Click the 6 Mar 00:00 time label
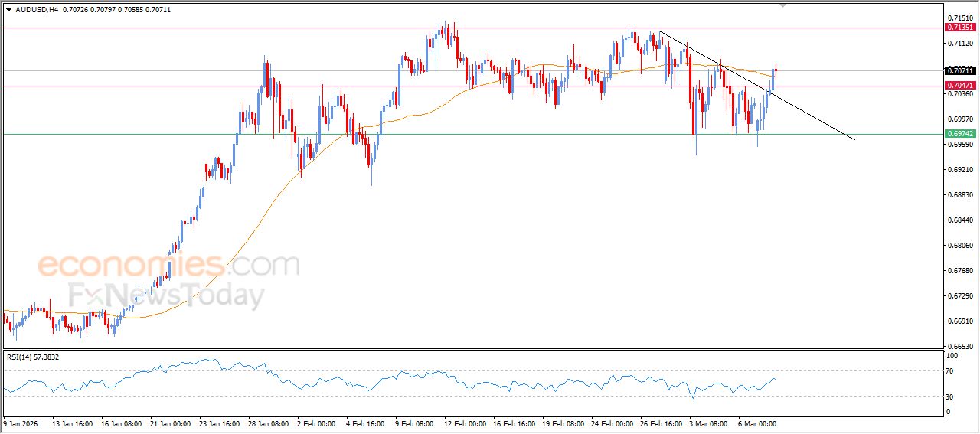 pyautogui.click(x=756, y=423)
